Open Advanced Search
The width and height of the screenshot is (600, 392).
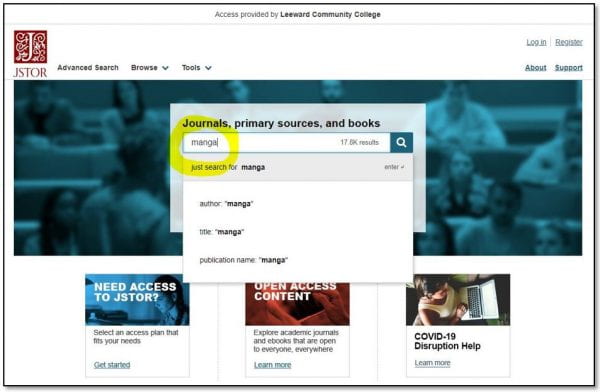coord(88,67)
